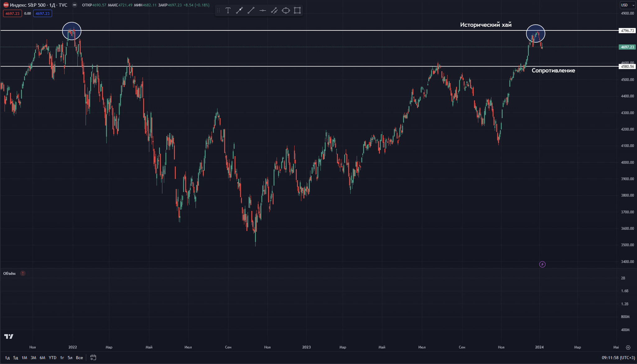Show full history with Все range
This screenshot has height=364, width=637.
(79, 358)
